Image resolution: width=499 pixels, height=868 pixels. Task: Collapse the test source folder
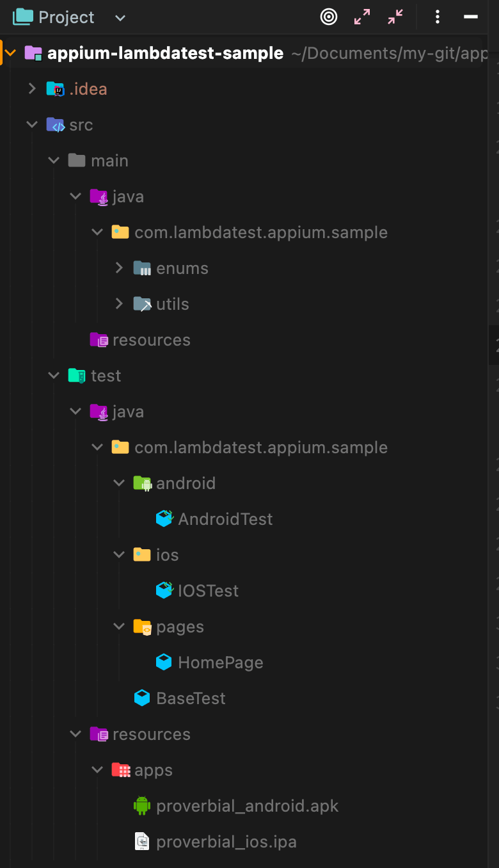tap(54, 375)
